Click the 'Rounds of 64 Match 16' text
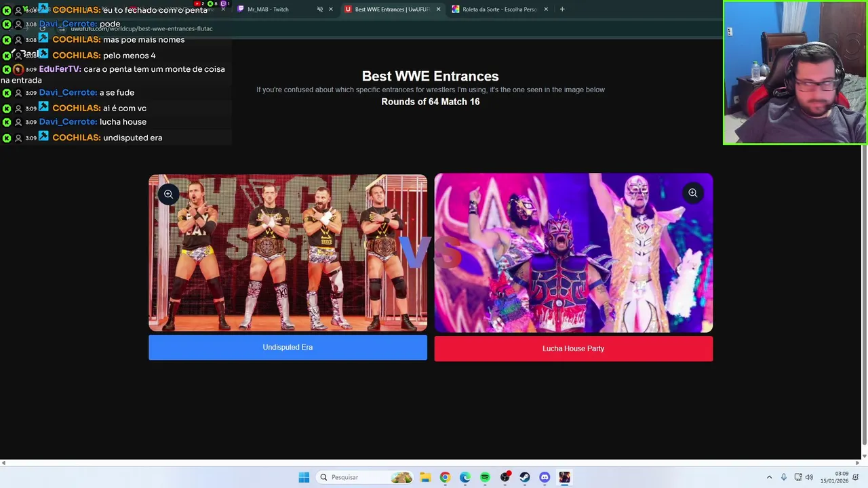Screen dimensions: 868x488 tap(430, 102)
